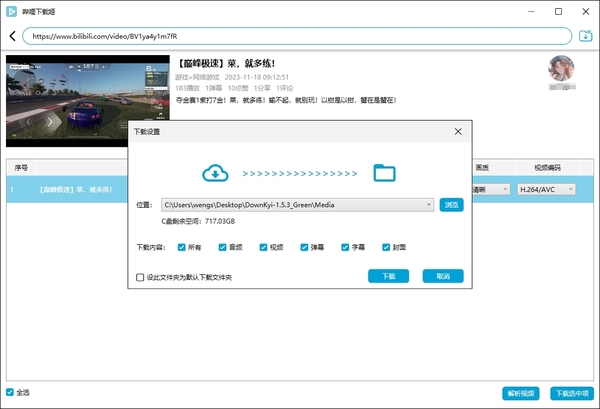Uncheck the 弹幕 (danmaku) checkbox

tap(303, 246)
